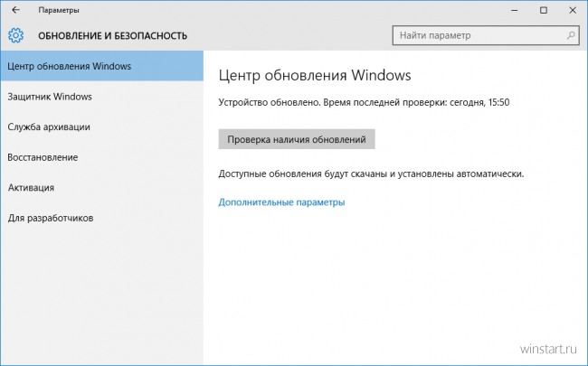Click the settings gear icon

tap(15, 35)
